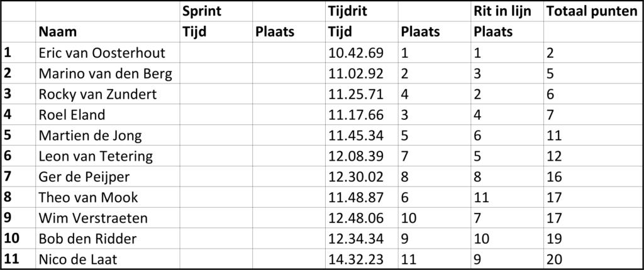Viewport: 644px width, 270px height.
Task: Select Nico de Laat's total points 20
Action: (x=555, y=259)
